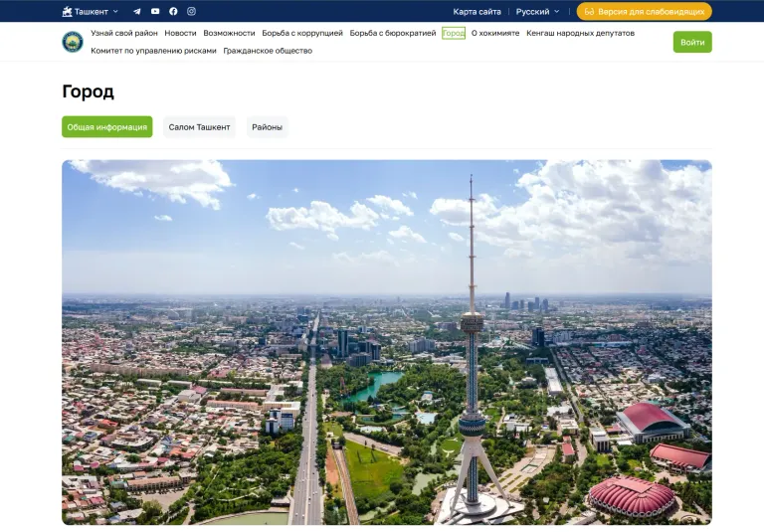Open the Telegram channel icon
764x532 pixels.
(137, 11)
